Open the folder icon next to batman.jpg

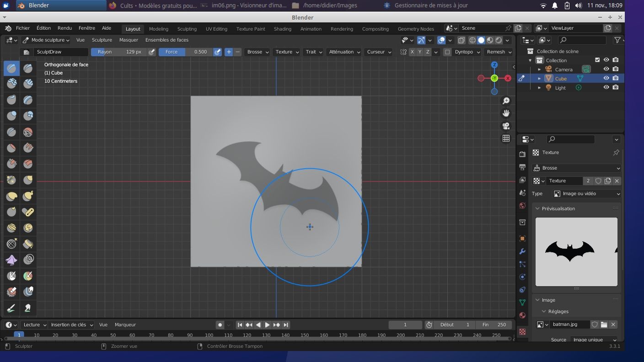coord(604,325)
